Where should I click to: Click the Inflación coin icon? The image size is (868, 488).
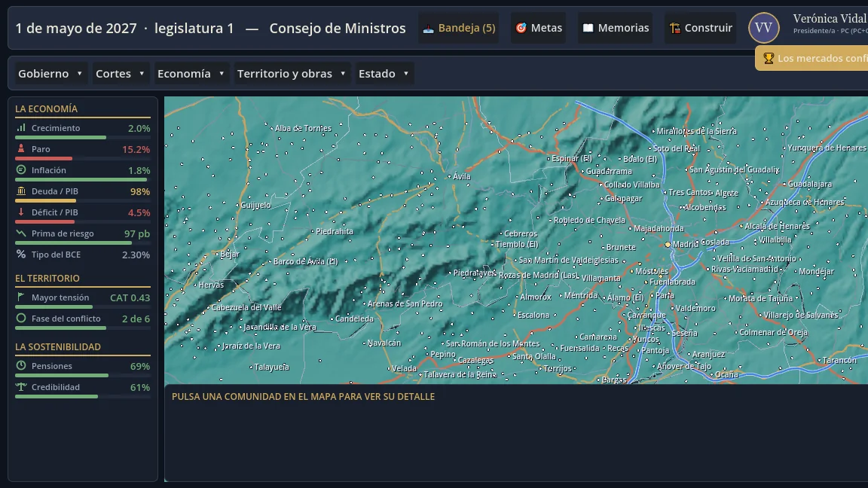(x=21, y=170)
